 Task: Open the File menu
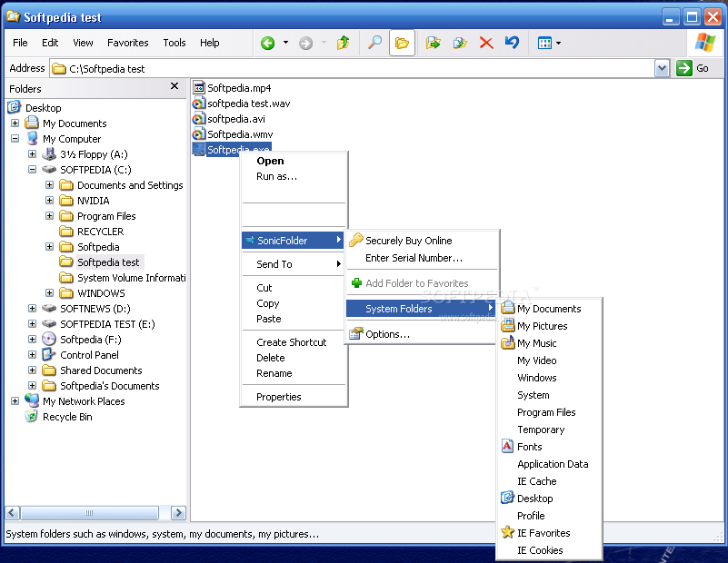click(x=20, y=43)
